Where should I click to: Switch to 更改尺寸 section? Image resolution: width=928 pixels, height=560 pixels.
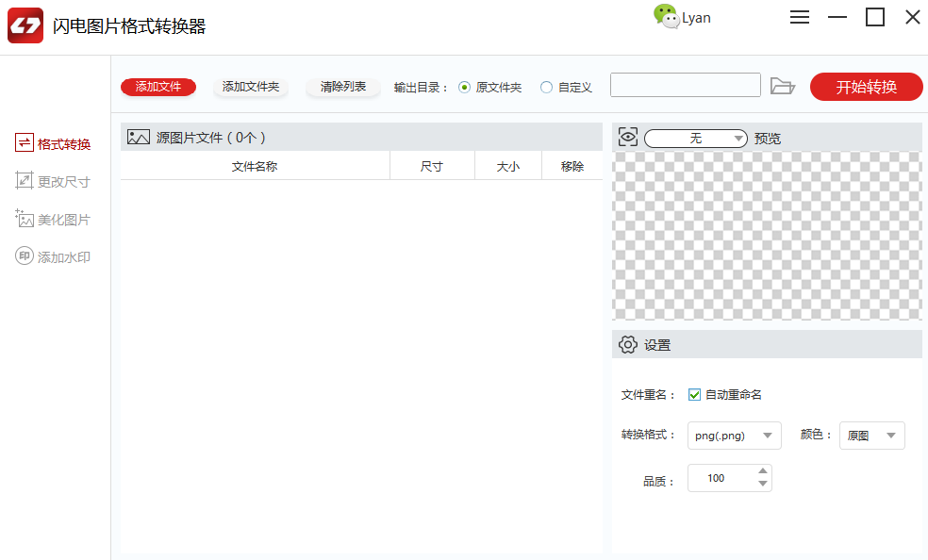pos(53,182)
